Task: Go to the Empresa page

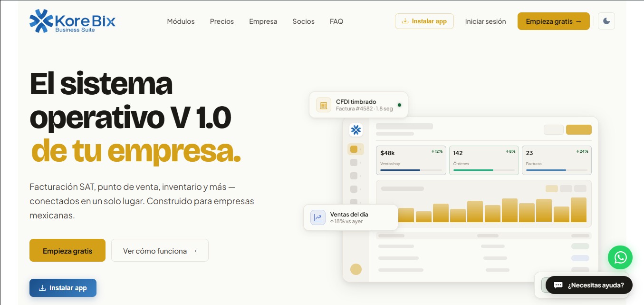Action: tap(263, 21)
